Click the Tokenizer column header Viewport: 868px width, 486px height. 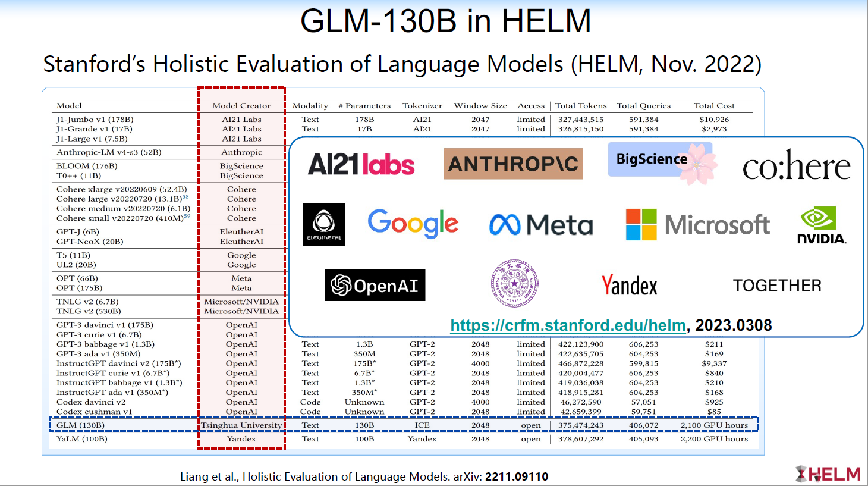pos(422,105)
